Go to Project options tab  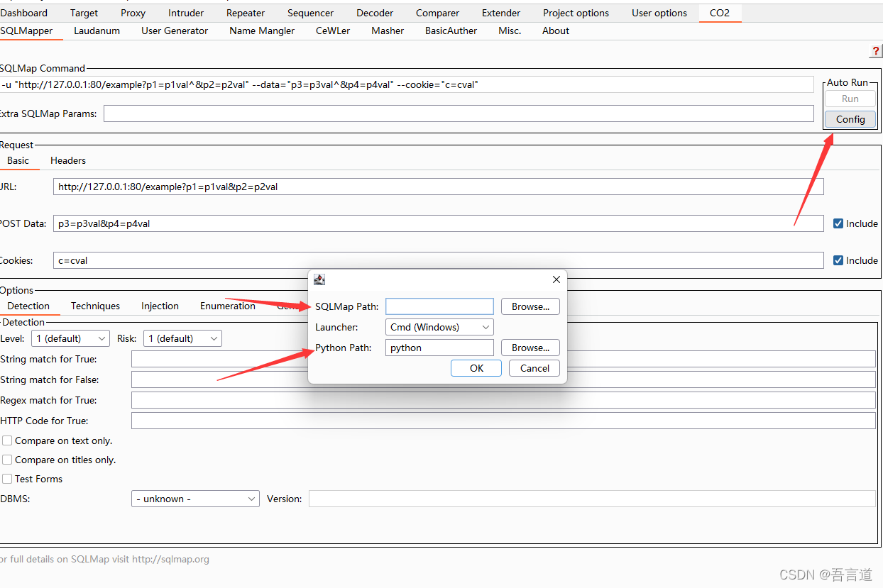tap(576, 13)
